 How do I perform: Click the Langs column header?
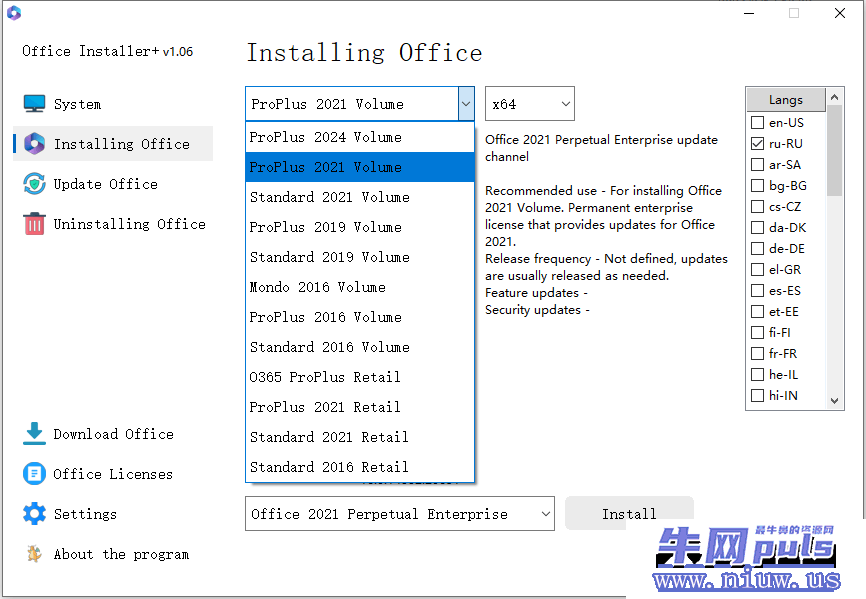click(786, 100)
